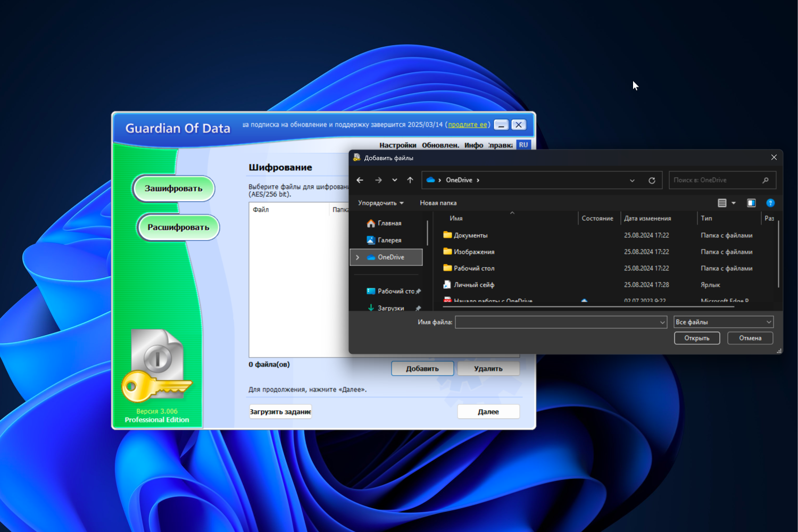The image size is (798, 532).
Task: Click the date 25.08.2024 17:28
Action: [x=646, y=285]
